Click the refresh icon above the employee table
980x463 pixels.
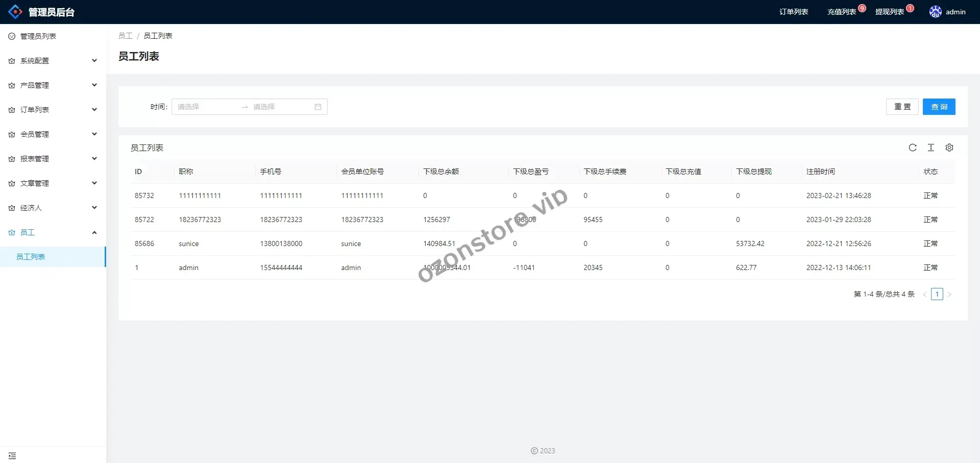pyautogui.click(x=913, y=148)
